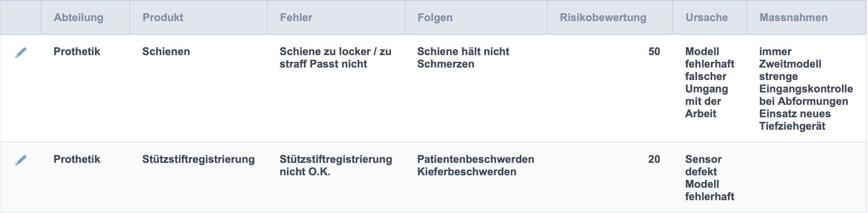Click the Massnahmen column header
The width and height of the screenshot is (868, 213).
pyautogui.click(x=794, y=17)
